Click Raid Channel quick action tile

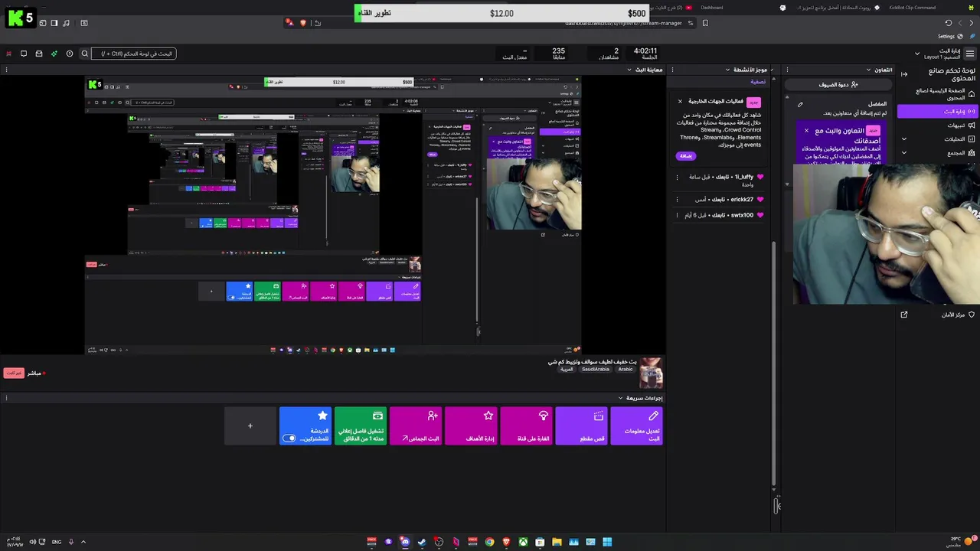pos(526,425)
